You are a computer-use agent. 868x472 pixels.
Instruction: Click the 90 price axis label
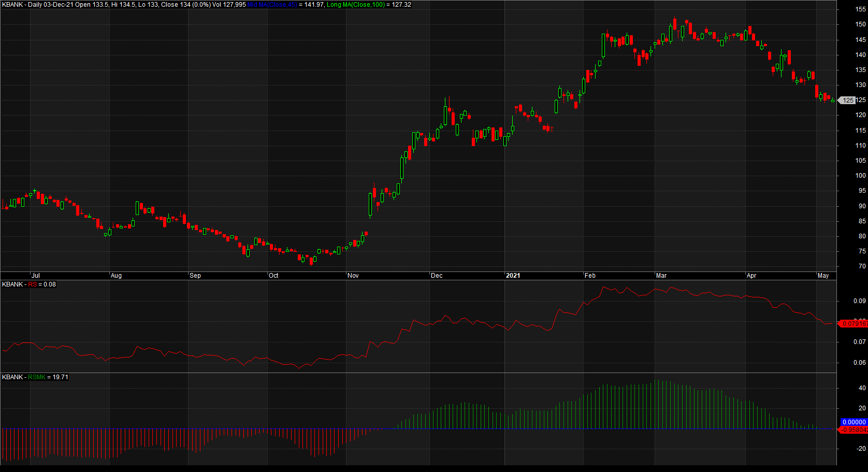pos(862,206)
